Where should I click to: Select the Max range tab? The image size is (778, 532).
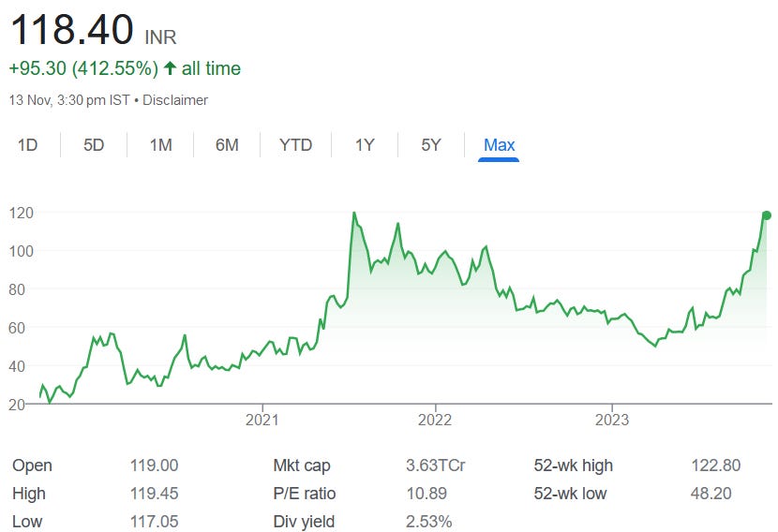[x=499, y=145]
